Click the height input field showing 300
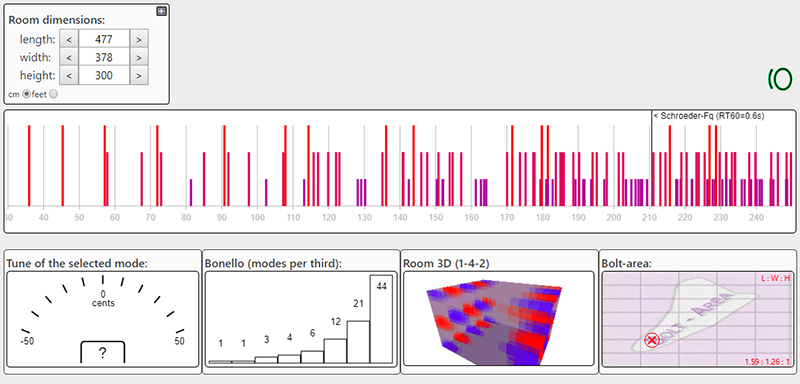The image size is (800, 384). (104, 75)
